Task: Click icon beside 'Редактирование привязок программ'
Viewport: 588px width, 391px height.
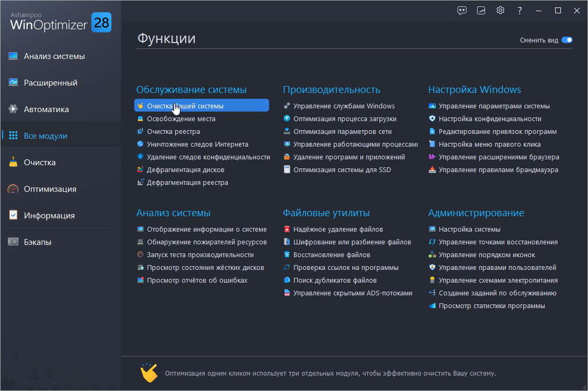Action: pyautogui.click(x=432, y=131)
